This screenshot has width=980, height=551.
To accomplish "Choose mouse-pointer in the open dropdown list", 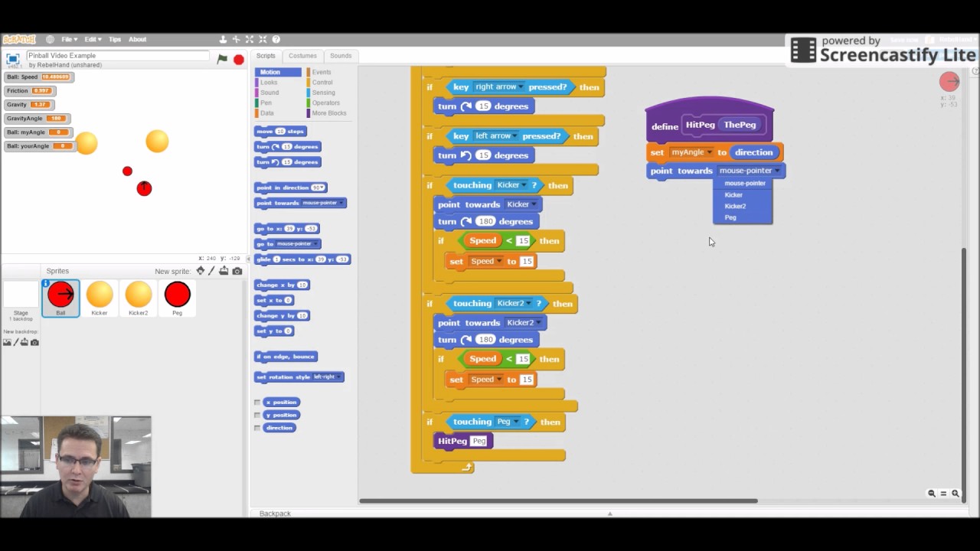I will (743, 184).
